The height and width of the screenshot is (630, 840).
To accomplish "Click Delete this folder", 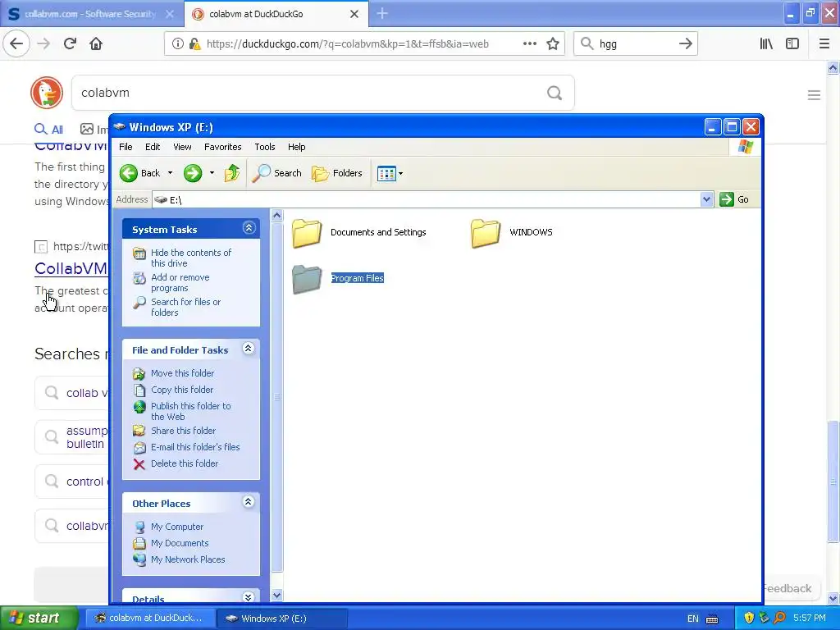I will click(x=185, y=463).
